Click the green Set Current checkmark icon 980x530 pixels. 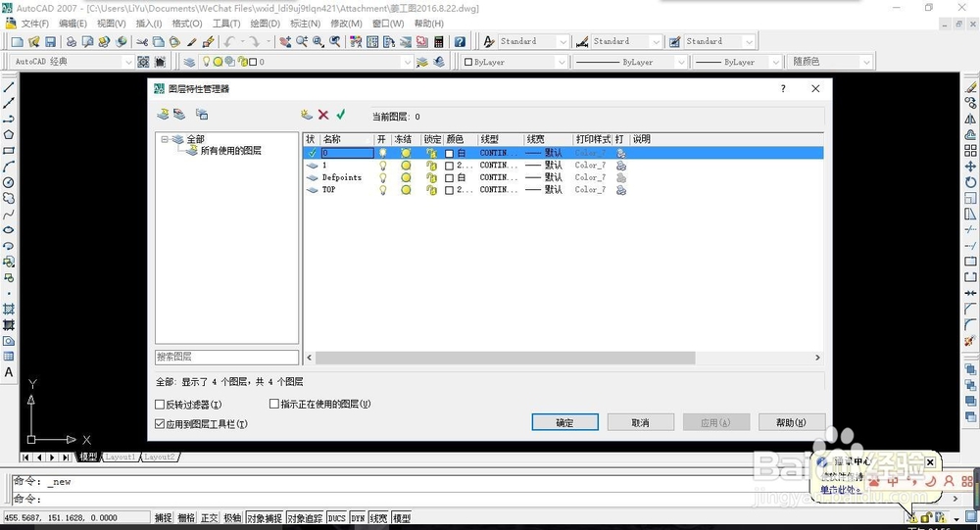[x=341, y=115]
